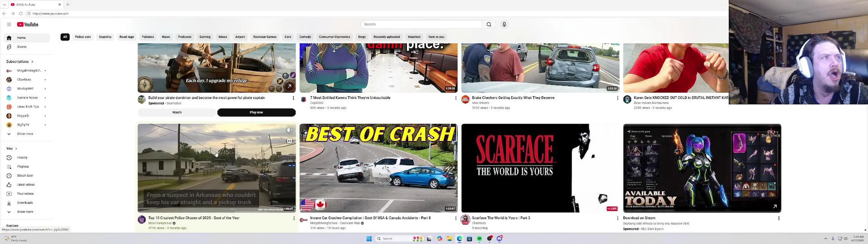Open Your videos in the sidebar

[x=26, y=194]
